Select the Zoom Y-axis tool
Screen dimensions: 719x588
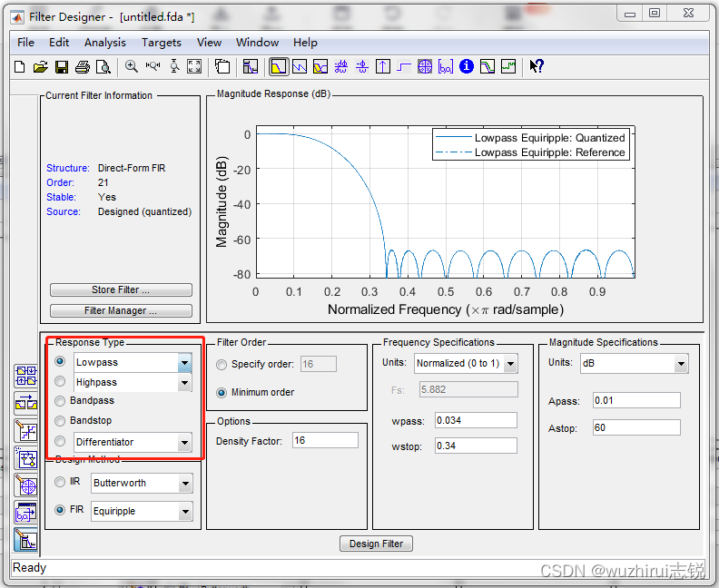174,67
